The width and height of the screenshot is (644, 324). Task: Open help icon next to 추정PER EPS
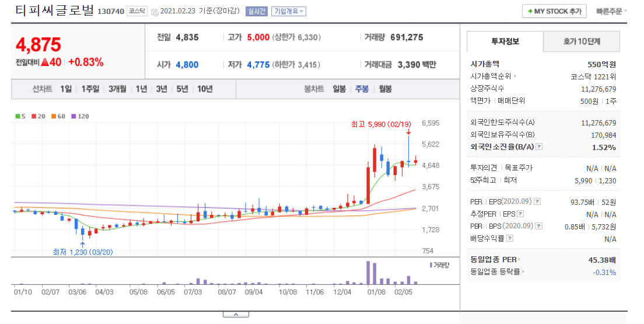pyautogui.click(x=520, y=214)
